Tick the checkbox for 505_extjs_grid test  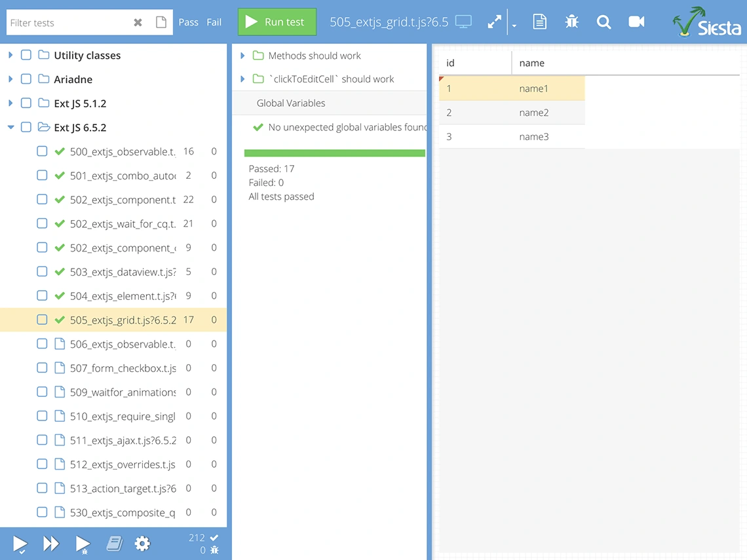pos(42,320)
